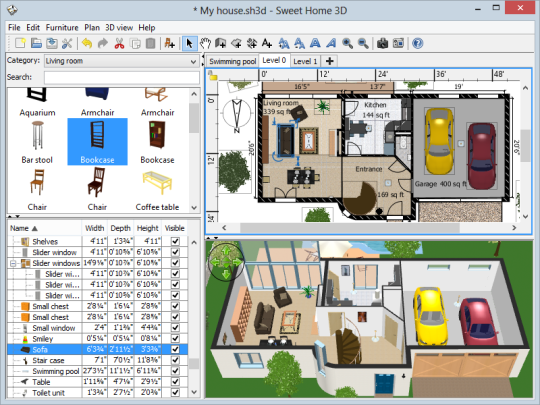
Task: Open the Help question mark icon
Action: [417, 43]
